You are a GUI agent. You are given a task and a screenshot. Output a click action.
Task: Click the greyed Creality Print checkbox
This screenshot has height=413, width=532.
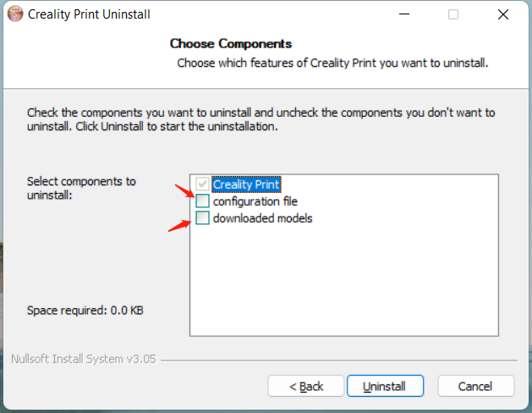[x=202, y=184]
